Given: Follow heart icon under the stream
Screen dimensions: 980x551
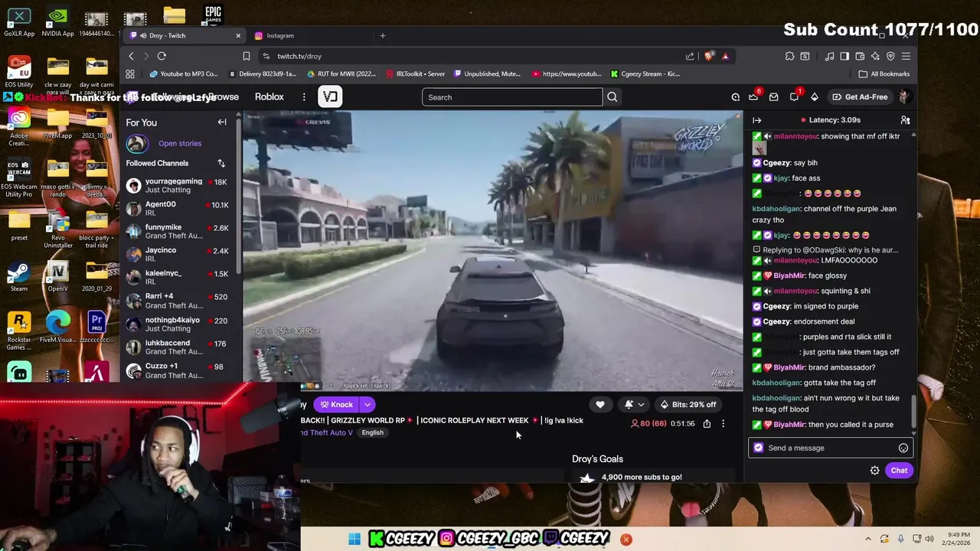Looking at the screenshot, I should [599, 405].
